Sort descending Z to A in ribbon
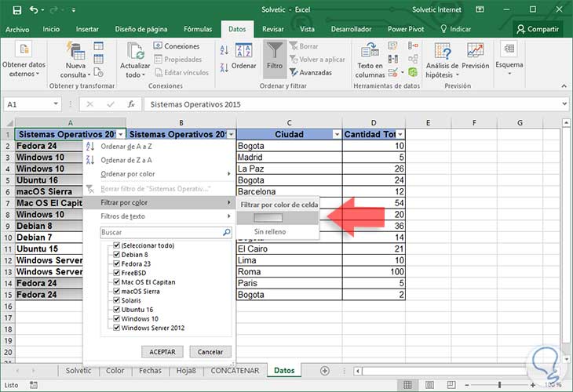This screenshot has width=573, height=392. [x=224, y=67]
